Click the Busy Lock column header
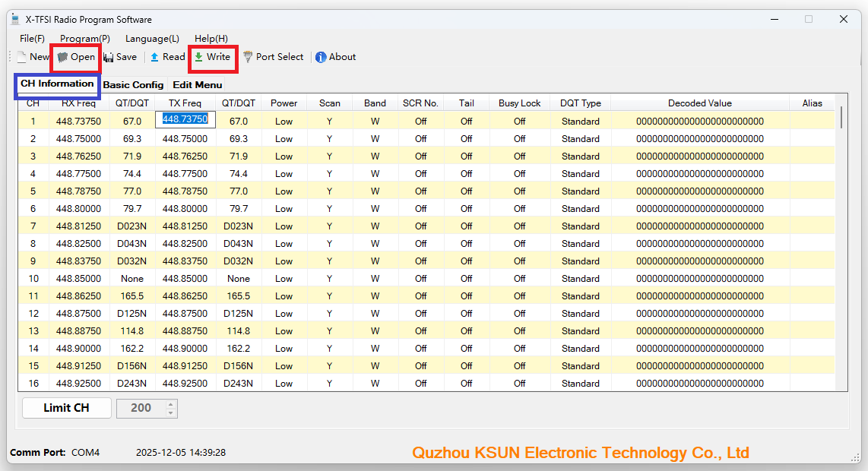The image size is (868, 471). [x=519, y=103]
